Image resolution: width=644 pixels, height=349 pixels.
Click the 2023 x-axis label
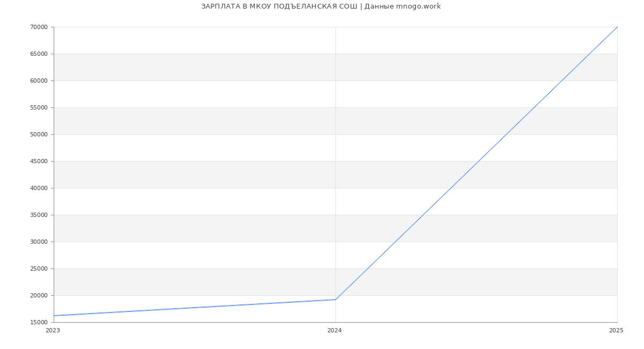[53, 331]
